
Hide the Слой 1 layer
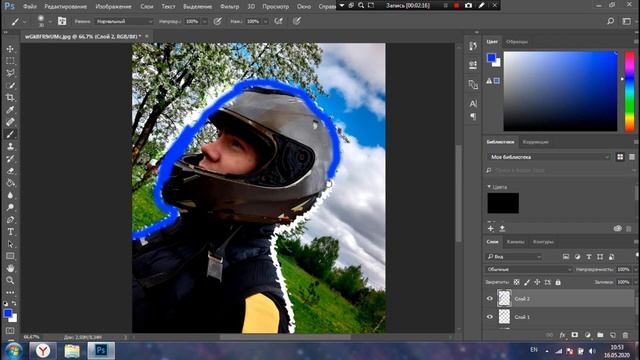tap(489, 317)
